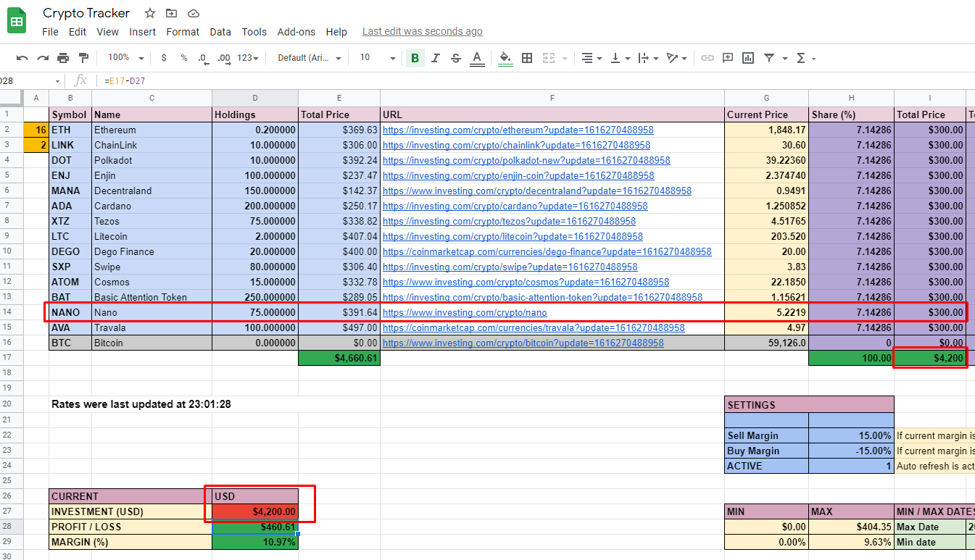Open the Add-ons menu
Screen dimensions: 975x560
(296, 32)
